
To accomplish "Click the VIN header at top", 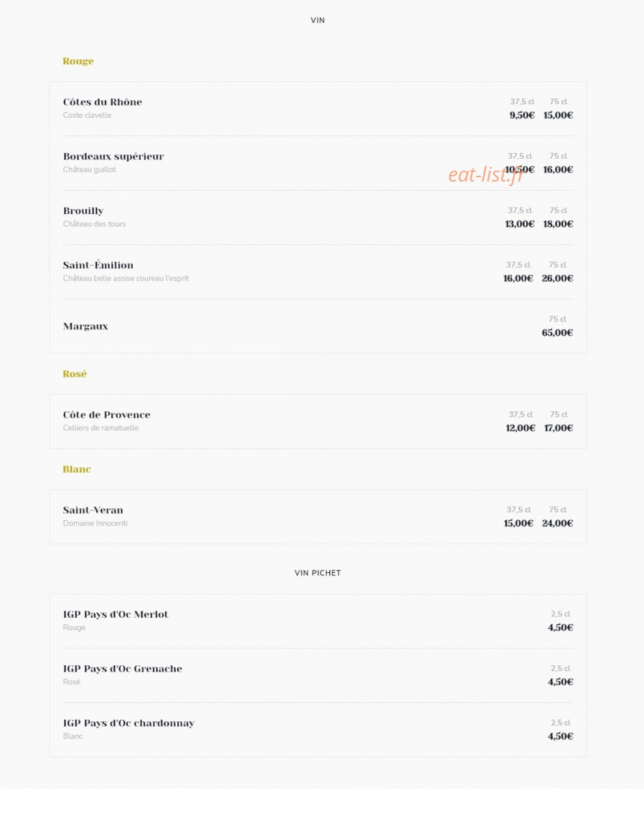I will [x=318, y=20].
